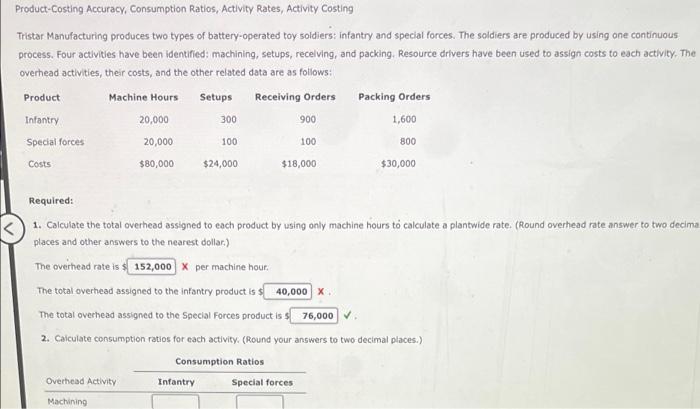The height and width of the screenshot is (409, 700).
Task: Click the Setups column header
Action: pyautogui.click(x=216, y=97)
